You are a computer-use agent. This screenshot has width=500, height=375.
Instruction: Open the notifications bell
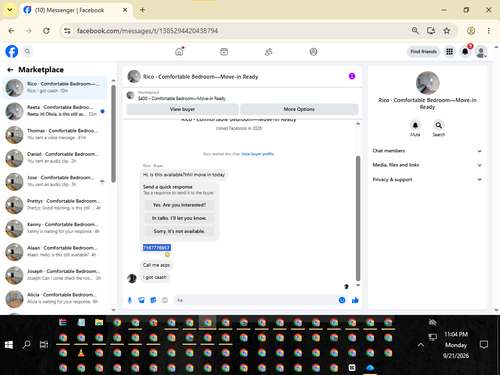pyautogui.click(x=465, y=52)
